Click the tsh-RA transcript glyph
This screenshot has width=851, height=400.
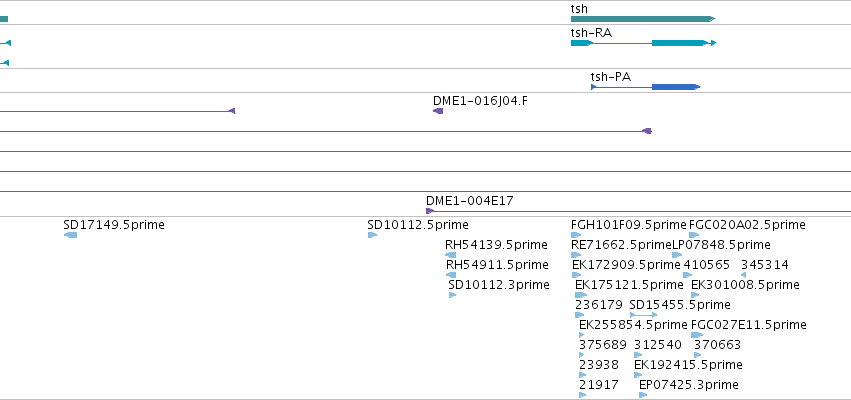coord(644,43)
